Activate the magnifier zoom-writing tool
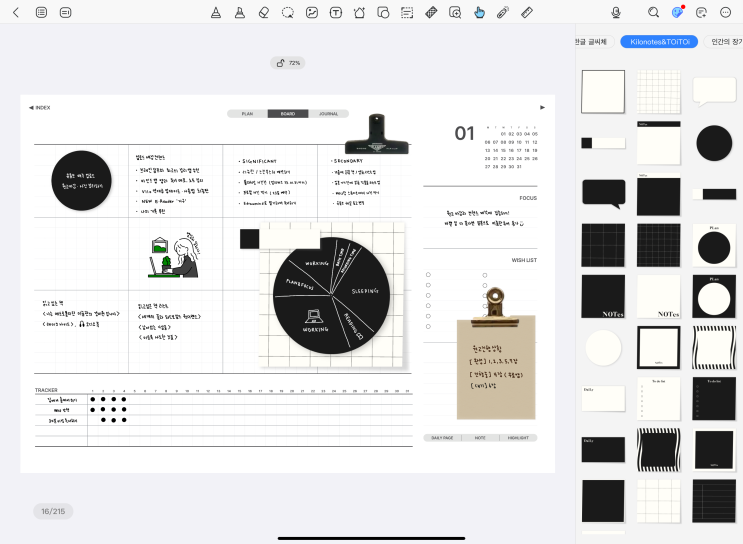743x544 pixels. (x=455, y=13)
